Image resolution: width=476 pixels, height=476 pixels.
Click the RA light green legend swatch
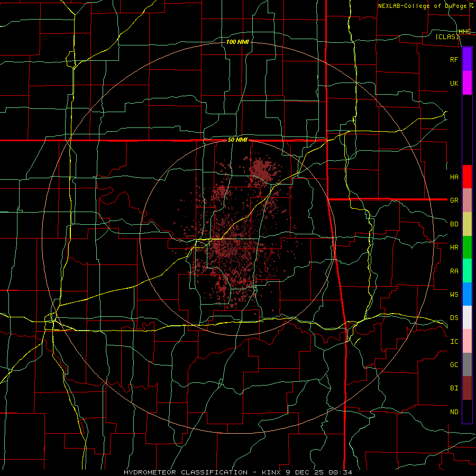(467, 271)
